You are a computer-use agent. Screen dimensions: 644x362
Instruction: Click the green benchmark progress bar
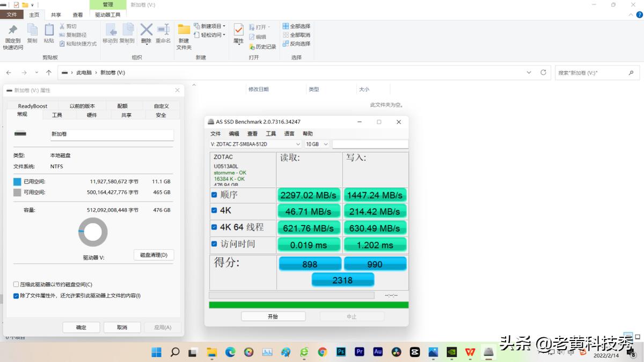click(x=308, y=304)
